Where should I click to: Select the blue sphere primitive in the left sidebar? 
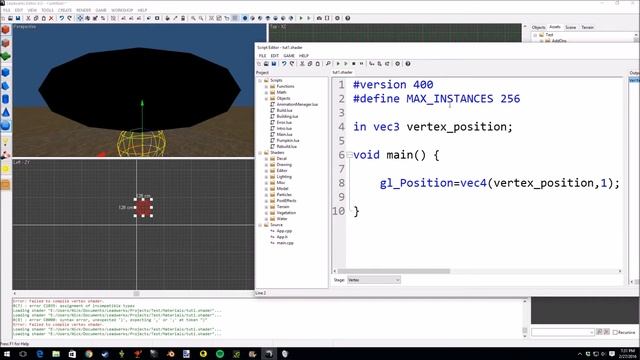(5, 125)
